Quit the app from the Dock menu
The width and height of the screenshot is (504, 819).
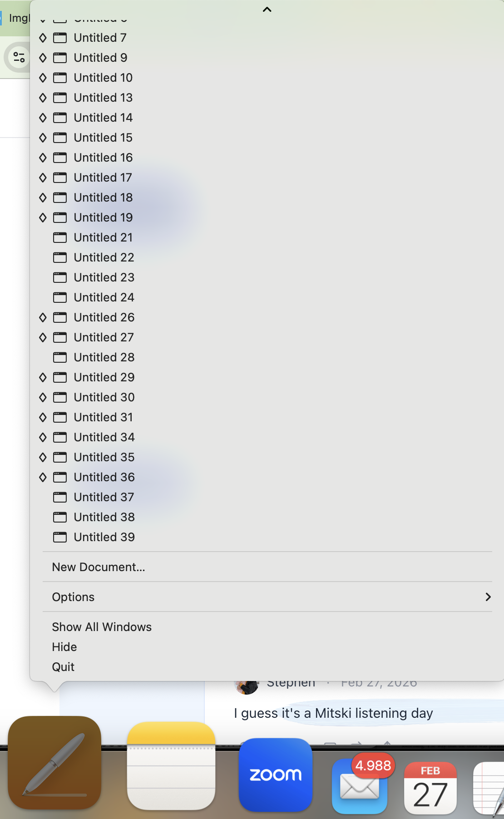pos(63,667)
